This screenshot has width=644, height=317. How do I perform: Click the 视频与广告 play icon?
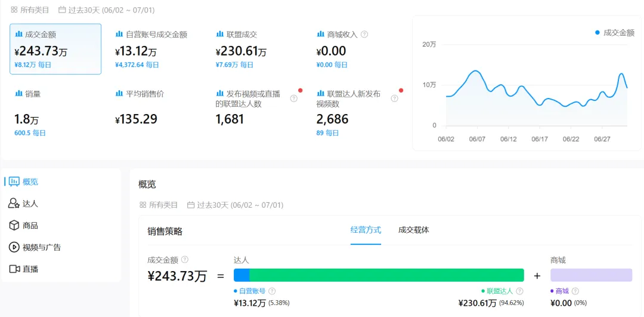(14, 247)
